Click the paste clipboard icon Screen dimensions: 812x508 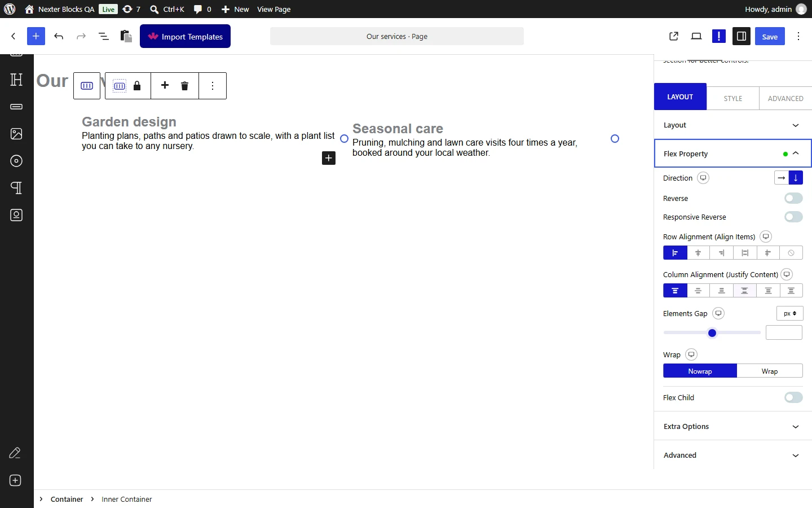(126, 36)
